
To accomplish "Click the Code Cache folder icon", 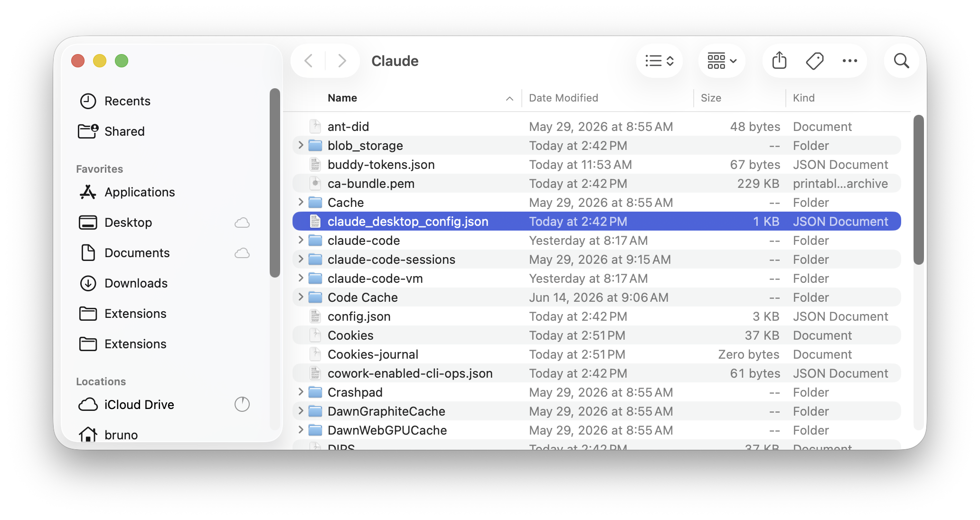I will coord(315,297).
